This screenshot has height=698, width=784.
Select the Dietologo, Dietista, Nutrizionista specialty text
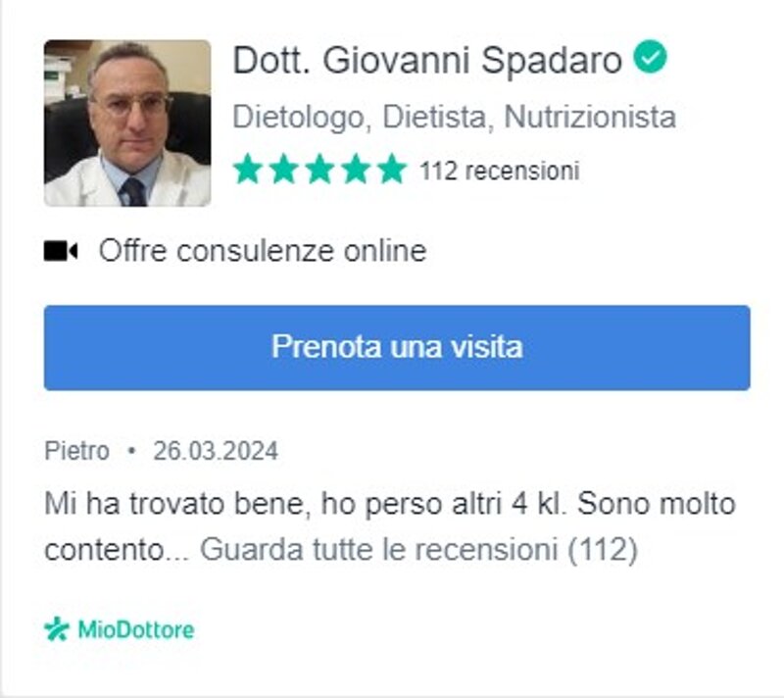click(x=455, y=117)
